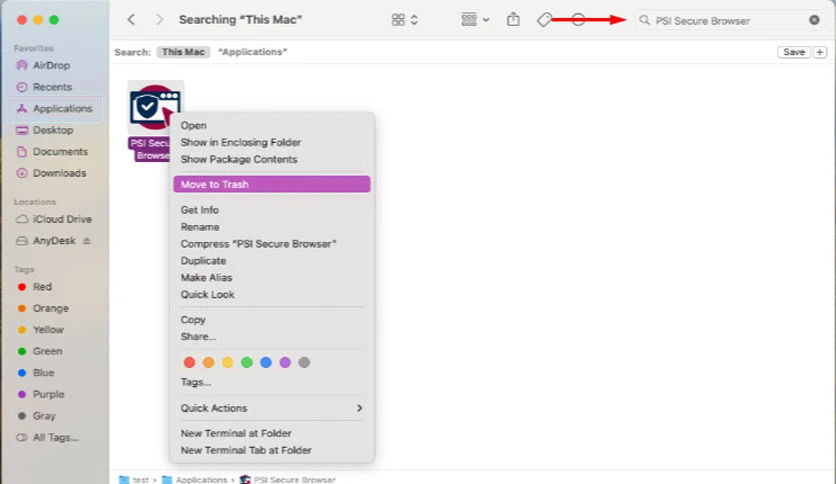Open All Tags in sidebar

click(x=55, y=438)
